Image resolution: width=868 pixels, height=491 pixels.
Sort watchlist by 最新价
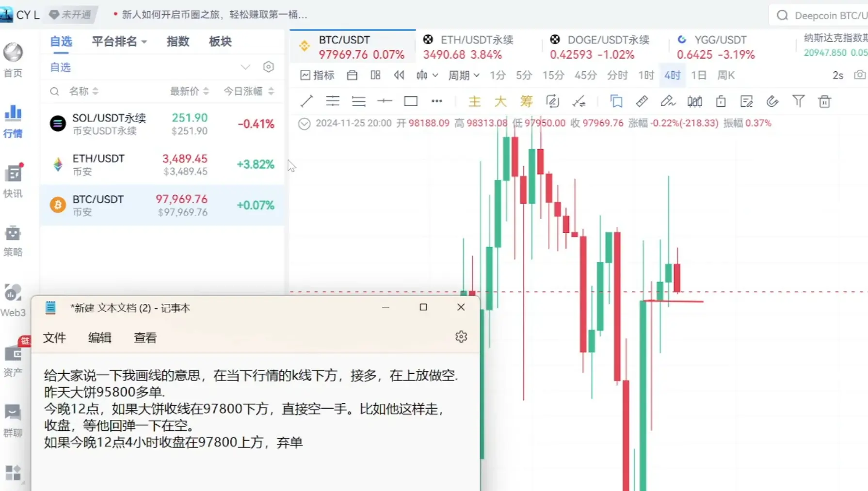coord(189,91)
